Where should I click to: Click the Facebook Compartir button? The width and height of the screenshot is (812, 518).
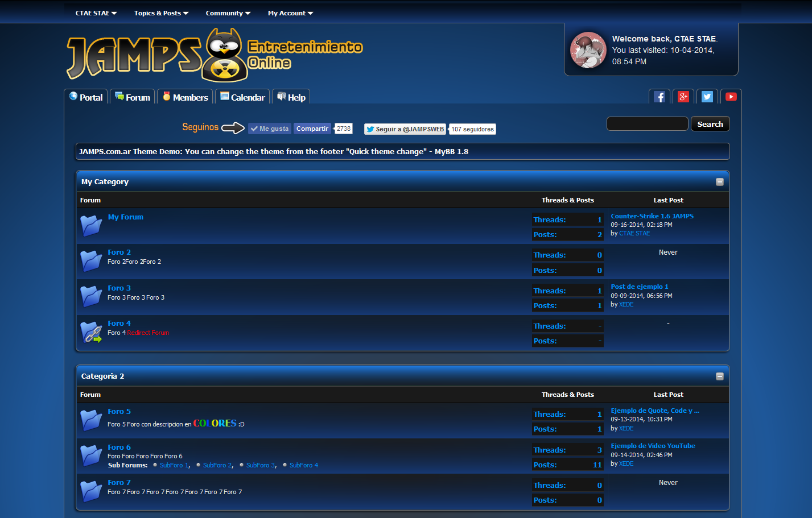[312, 129]
